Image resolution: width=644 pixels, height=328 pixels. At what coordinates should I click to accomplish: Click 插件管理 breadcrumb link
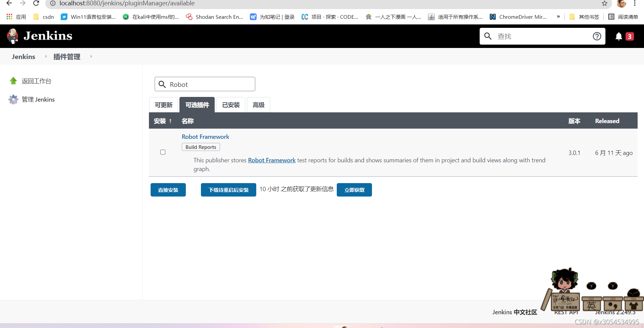67,57
